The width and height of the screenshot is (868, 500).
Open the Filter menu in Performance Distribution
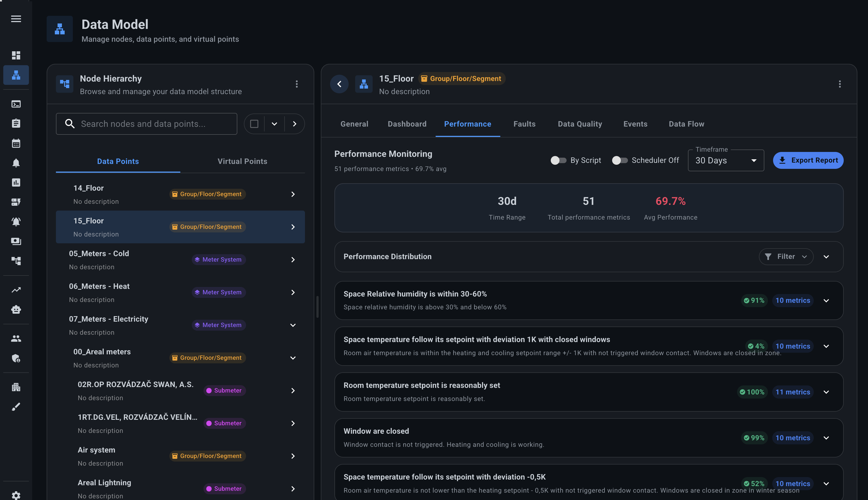786,256
